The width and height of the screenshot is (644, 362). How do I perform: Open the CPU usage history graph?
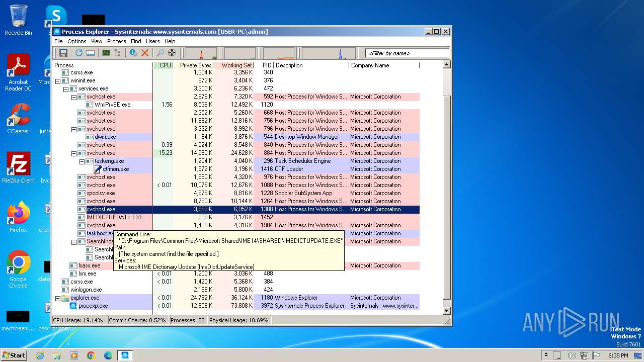pyautogui.click(x=201, y=53)
